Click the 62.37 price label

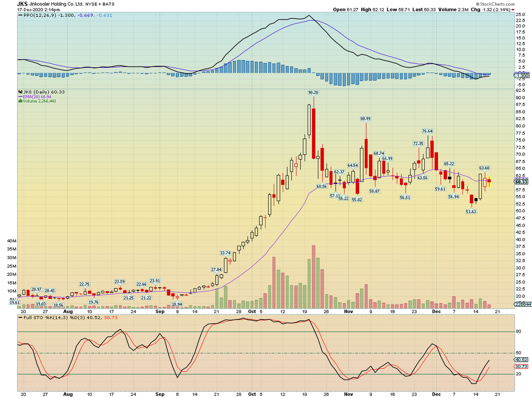340,172
